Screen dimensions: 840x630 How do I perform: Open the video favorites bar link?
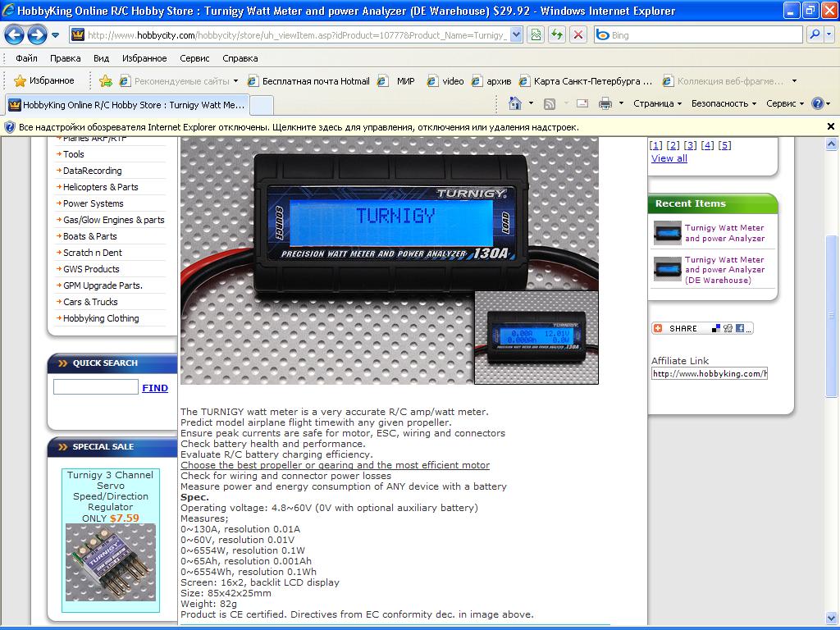point(445,81)
